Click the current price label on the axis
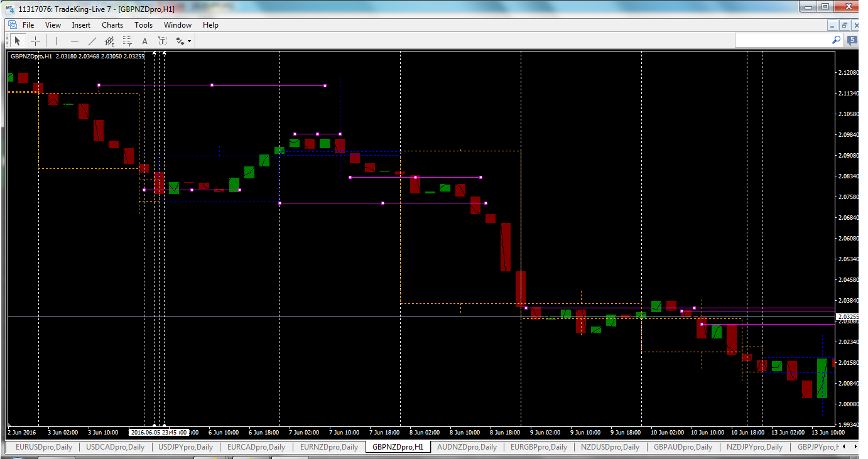Image resolution: width=868 pixels, height=459 pixels. click(848, 316)
